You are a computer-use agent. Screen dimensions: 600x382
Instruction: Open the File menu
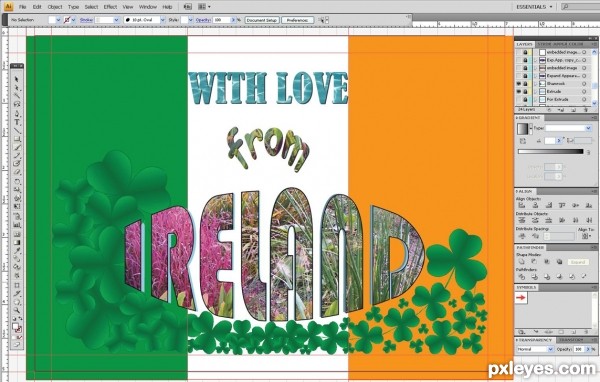tap(23, 7)
